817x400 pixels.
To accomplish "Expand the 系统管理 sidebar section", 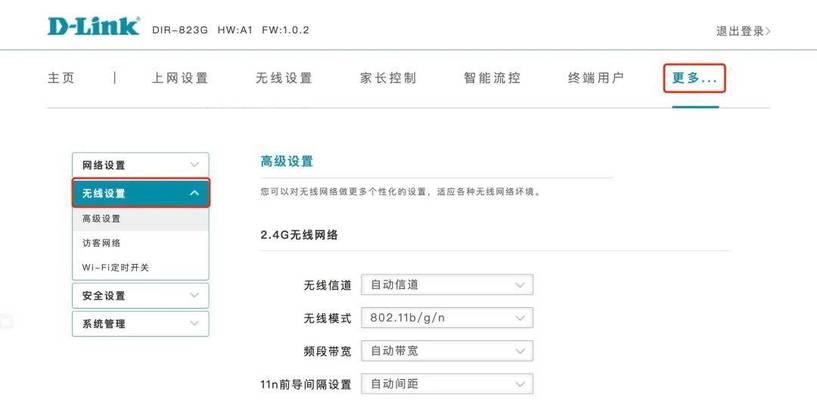I will point(141,323).
